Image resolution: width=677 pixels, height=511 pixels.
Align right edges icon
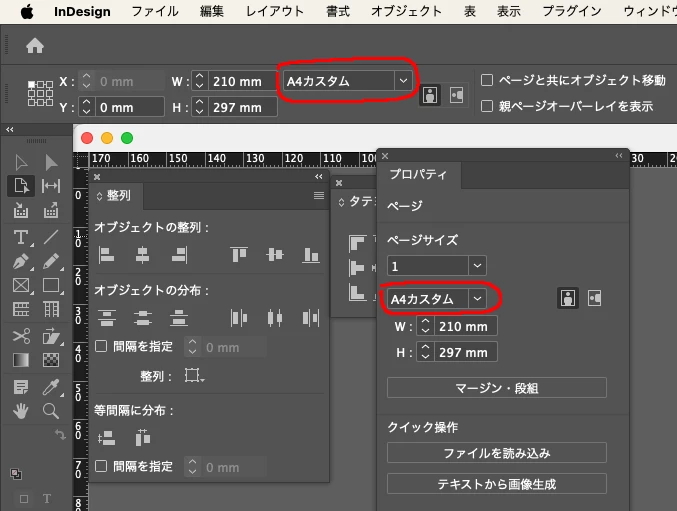pyautogui.click(x=179, y=255)
